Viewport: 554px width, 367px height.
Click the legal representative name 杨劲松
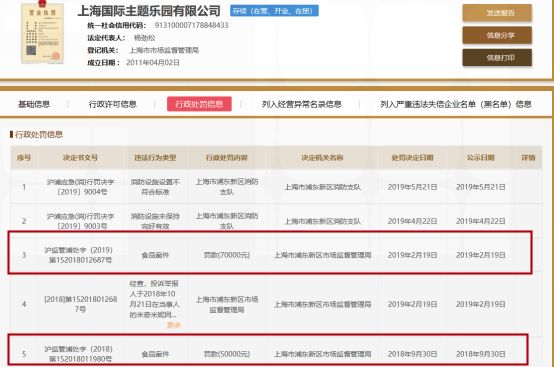[145, 38]
